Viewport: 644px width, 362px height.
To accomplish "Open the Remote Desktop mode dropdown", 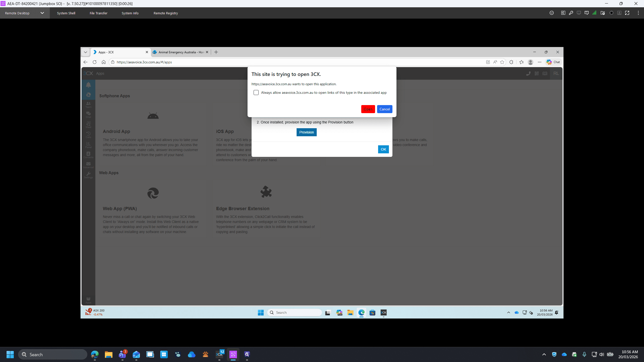I will [42, 13].
